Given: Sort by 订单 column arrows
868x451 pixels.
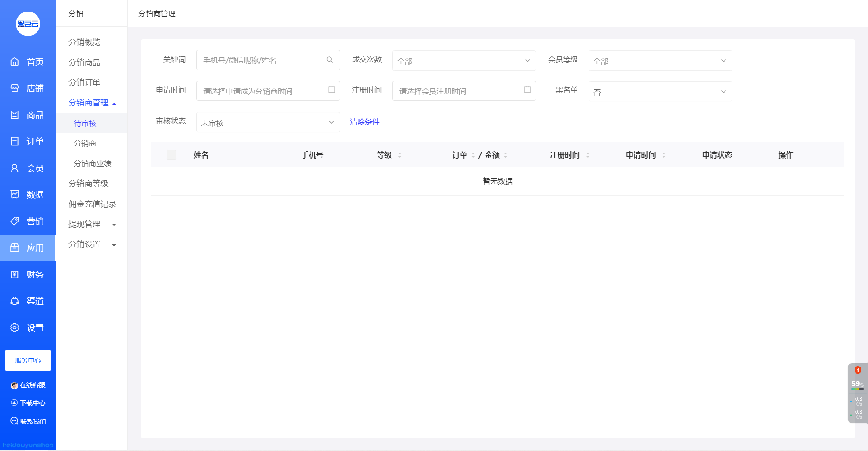Looking at the screenshot, I should pyautogui.click(x=473, y=155).
